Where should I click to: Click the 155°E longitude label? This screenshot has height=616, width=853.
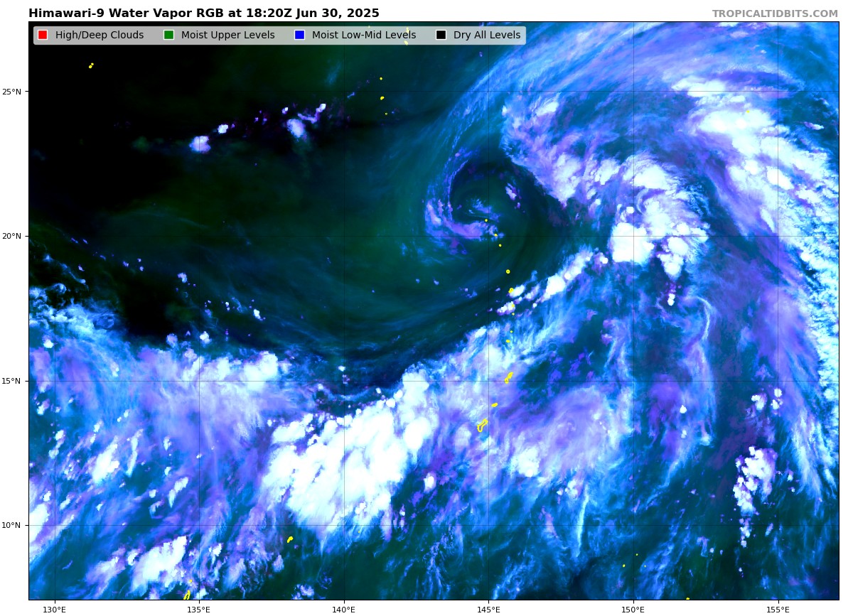(778, 610)
